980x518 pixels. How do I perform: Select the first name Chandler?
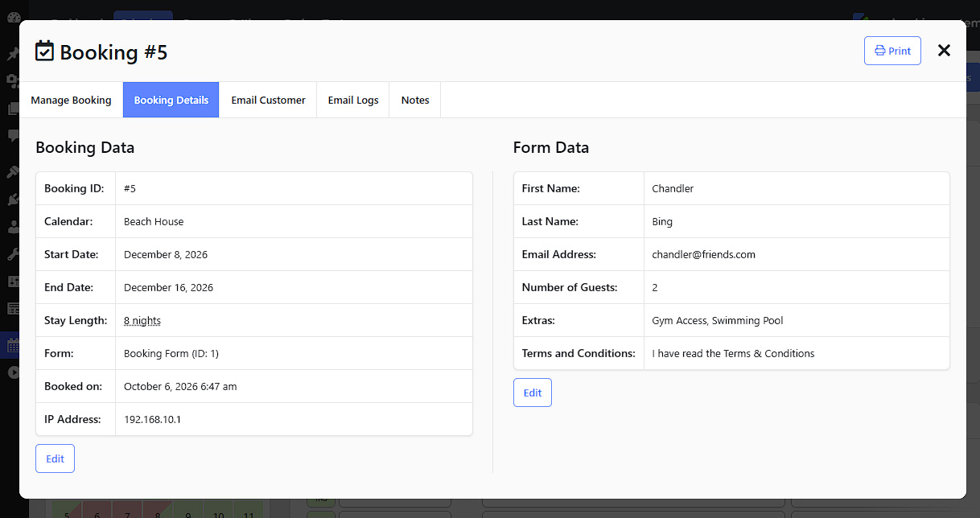(x=673, y=188)
